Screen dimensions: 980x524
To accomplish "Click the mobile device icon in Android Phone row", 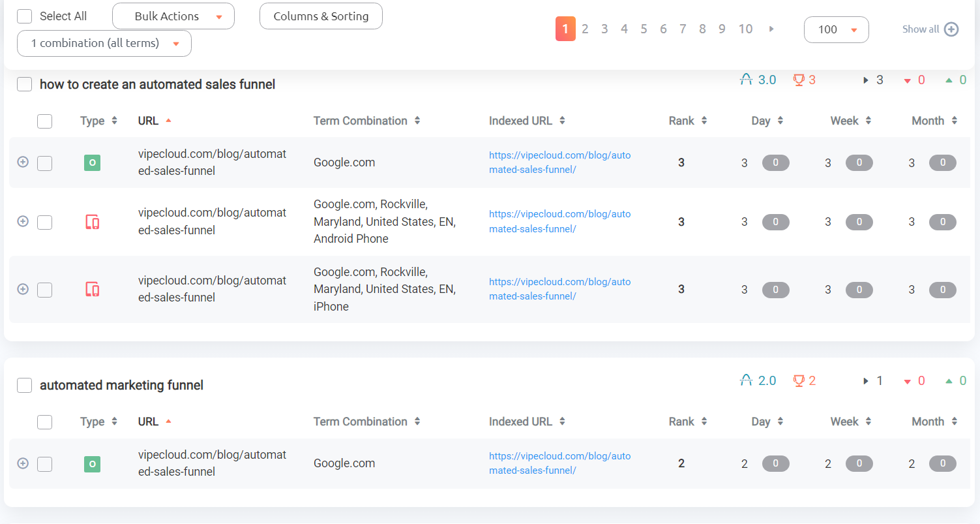I will [93, 223].
